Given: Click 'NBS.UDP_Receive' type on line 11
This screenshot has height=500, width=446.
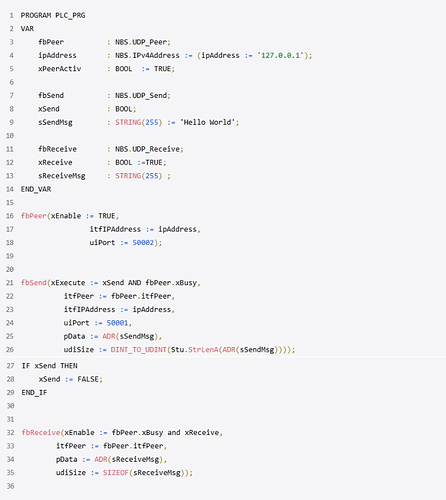Looking at the screenshot, I should (147, 149).
